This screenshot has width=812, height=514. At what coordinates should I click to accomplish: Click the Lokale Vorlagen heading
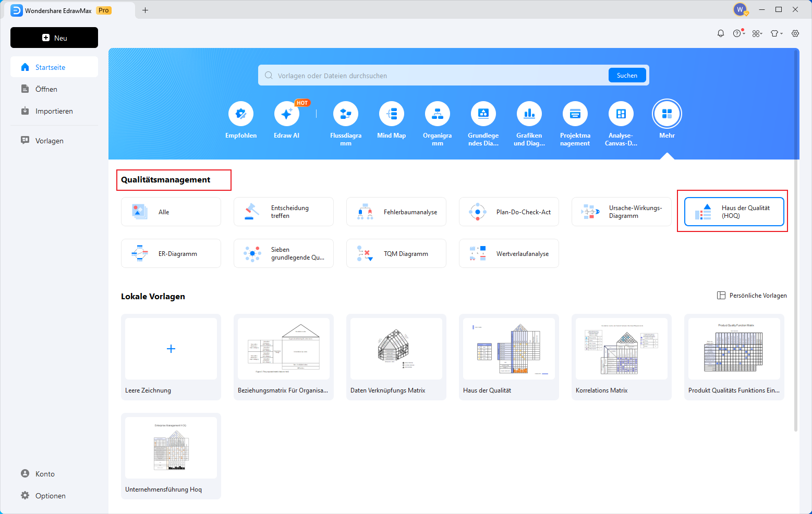tap(153, 296)
